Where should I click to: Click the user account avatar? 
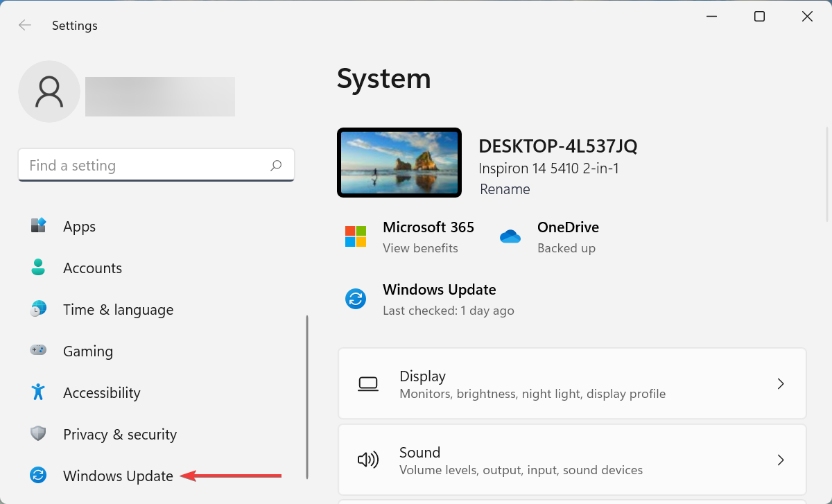pos(49,91)
